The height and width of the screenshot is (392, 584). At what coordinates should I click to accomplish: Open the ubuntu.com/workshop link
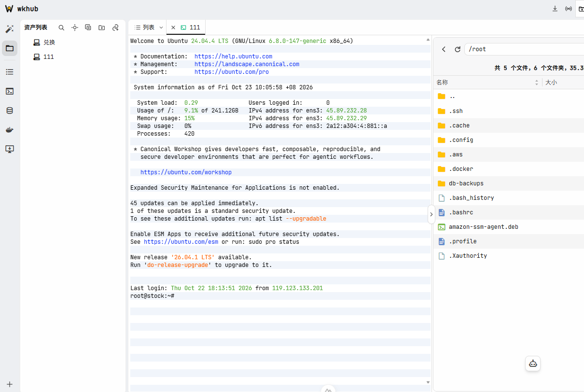(186, 172)
